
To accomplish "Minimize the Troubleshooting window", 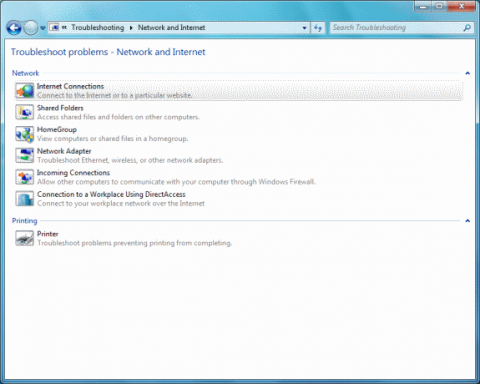I will (x=423, y=6).
